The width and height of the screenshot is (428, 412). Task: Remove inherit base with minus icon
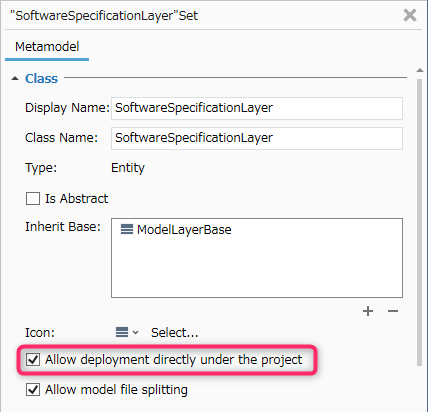point(393,311)
